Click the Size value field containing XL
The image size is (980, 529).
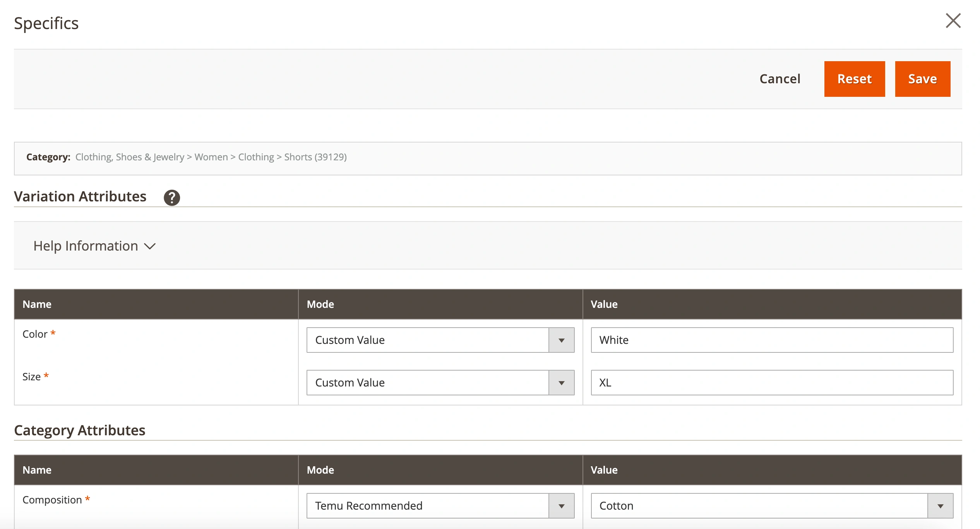(x=771, y=383)
